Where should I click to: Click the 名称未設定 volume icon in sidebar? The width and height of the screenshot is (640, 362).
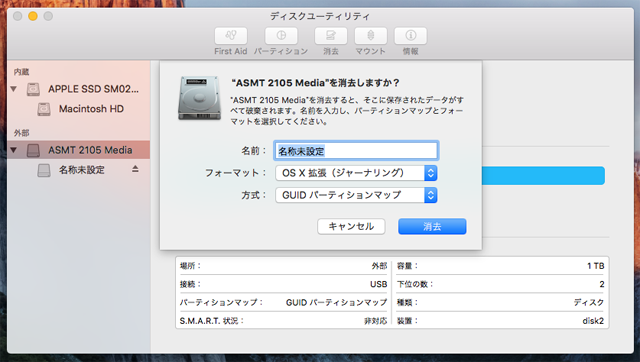tap(44, 170)
